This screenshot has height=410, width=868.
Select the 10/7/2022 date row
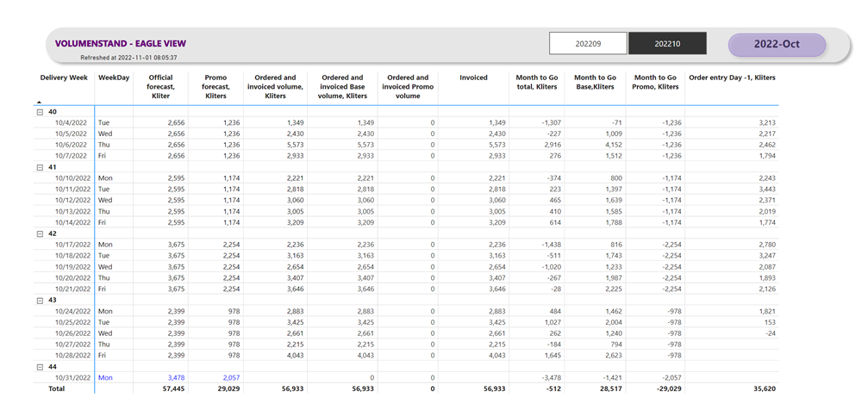408,156
